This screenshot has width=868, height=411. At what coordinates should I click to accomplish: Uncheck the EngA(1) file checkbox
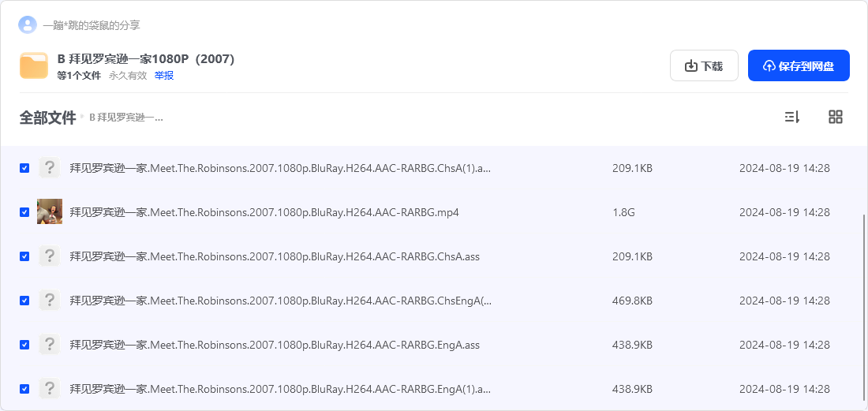[x=24, y=389]
